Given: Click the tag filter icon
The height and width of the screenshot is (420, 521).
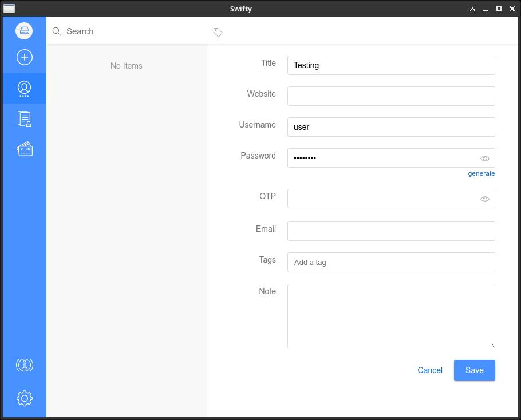Looking at the screenshot, I should (218, 32).
